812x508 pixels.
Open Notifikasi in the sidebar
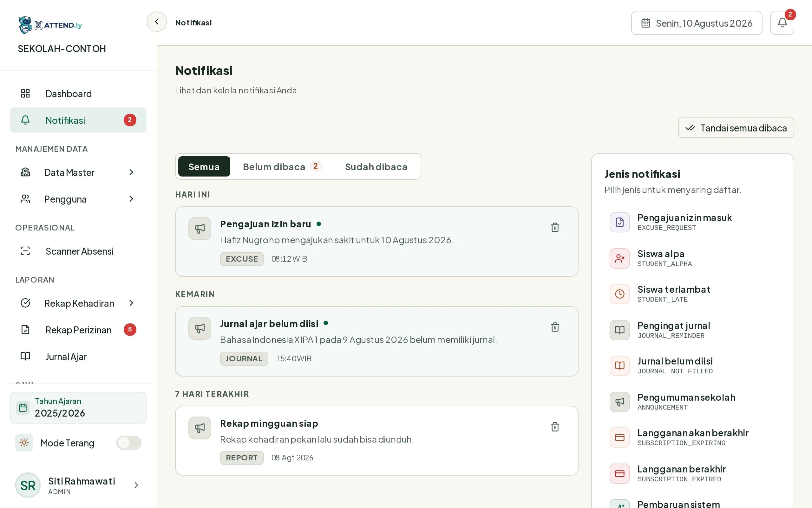point(78,120)
